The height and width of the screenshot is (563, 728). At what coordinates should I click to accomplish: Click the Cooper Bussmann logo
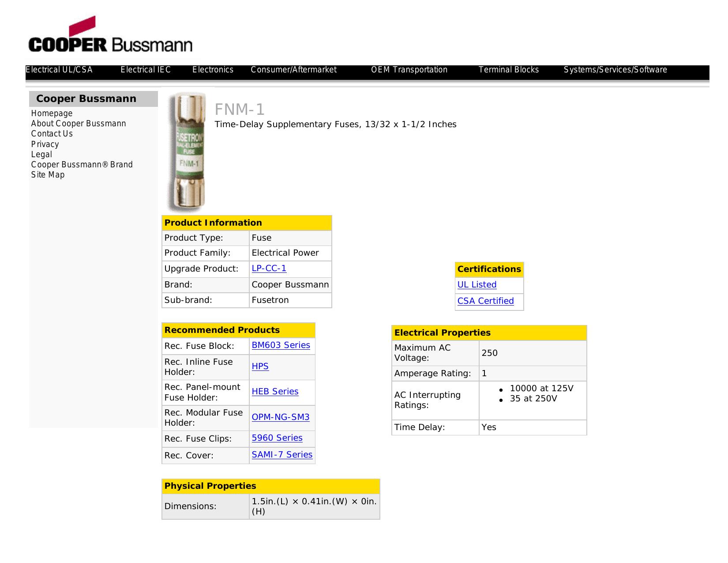[x=110, y=35]
